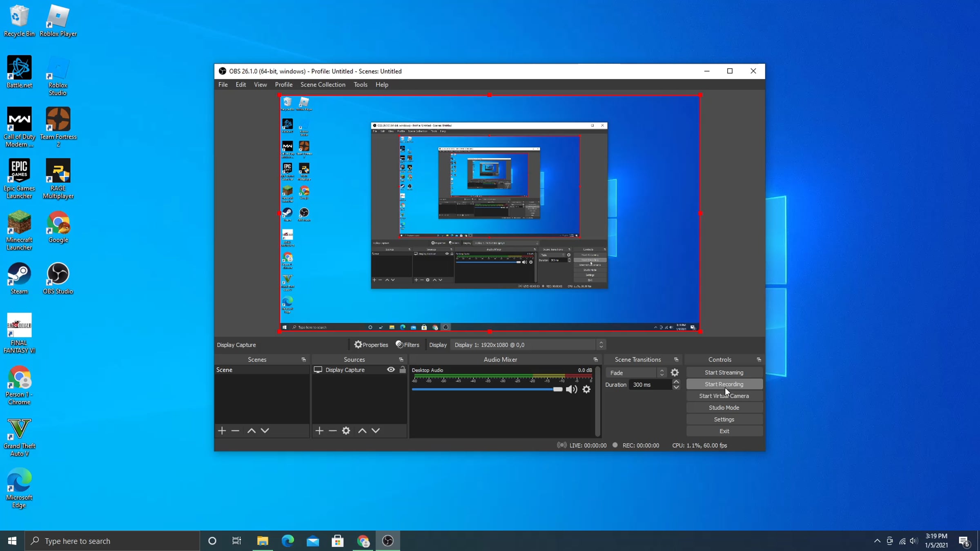Move scene up in Scenes panel

(x=252, y=431)
